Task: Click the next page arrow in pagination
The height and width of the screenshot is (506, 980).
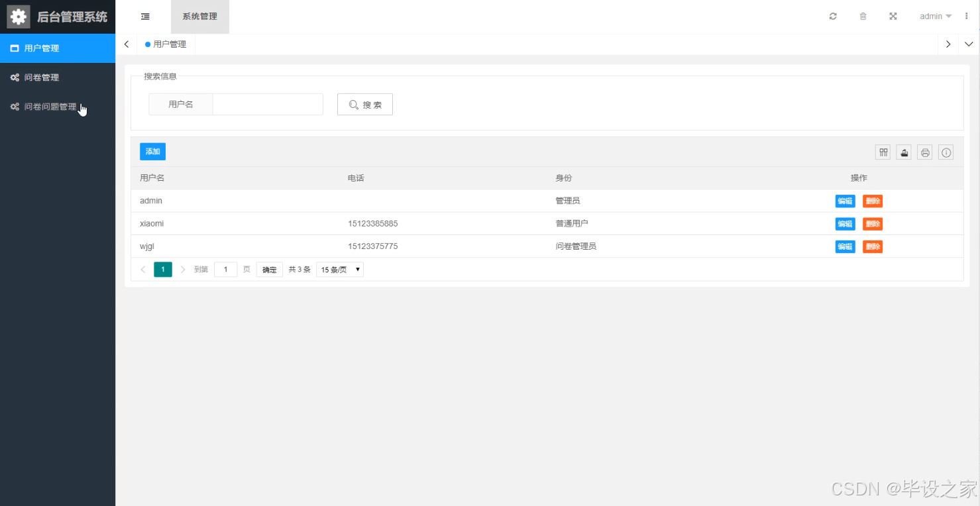Action: click(183, 270)
